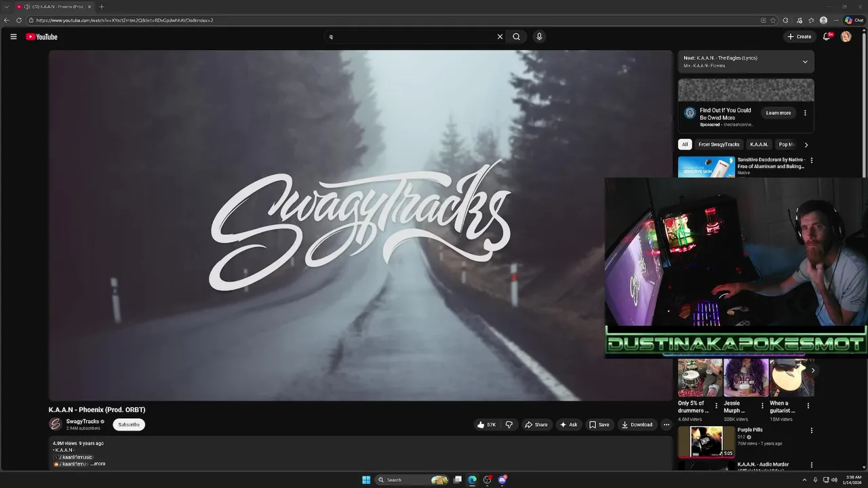Switch to the K.A.A.N - Phoenix browser tab

pos(54,7)
